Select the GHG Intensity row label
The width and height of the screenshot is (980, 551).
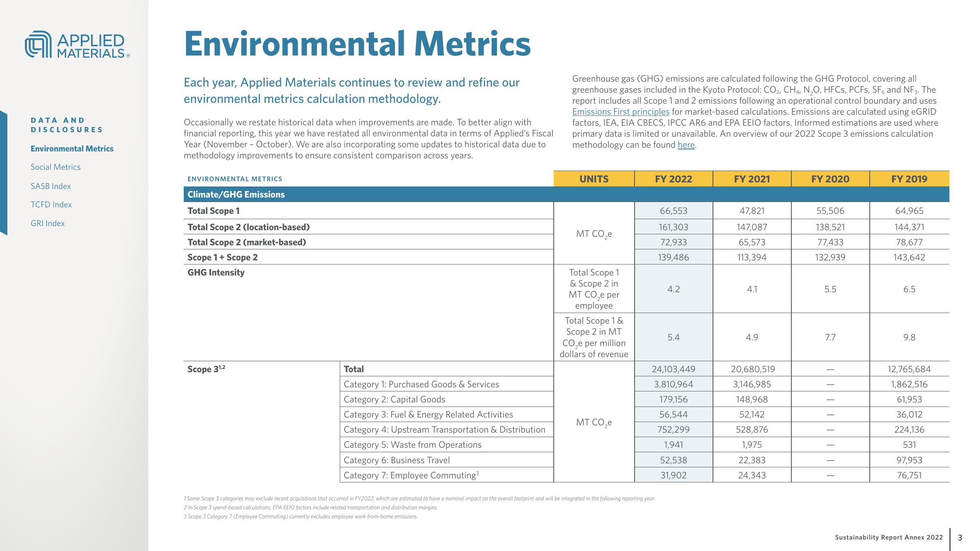pos(216,273)
